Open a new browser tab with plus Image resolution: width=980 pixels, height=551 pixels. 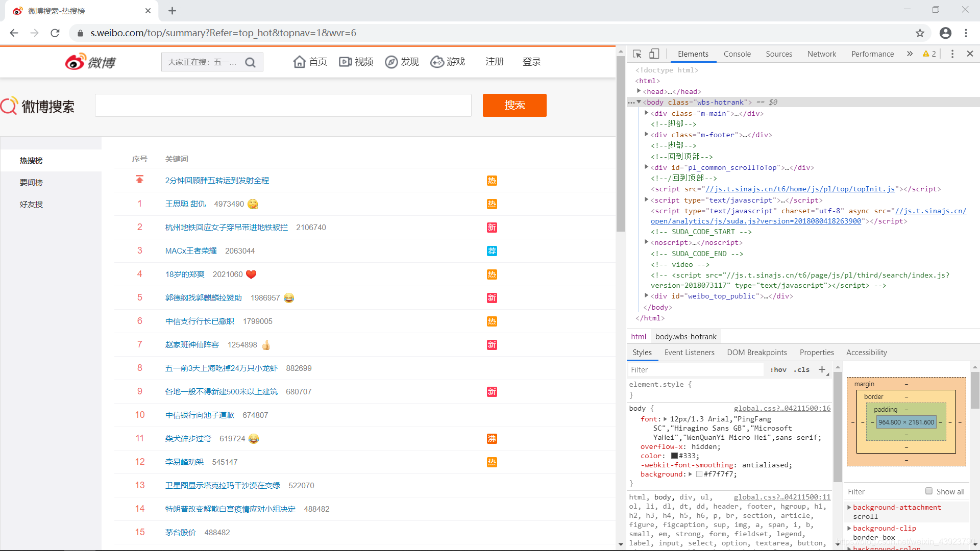click(172, 11)
